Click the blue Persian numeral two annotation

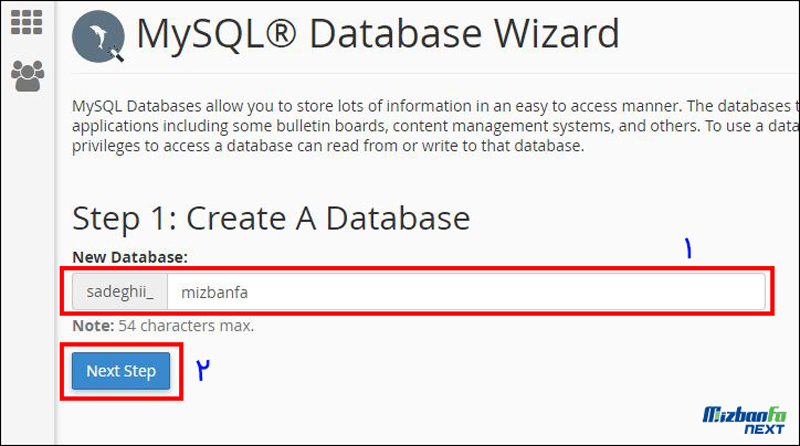pos(203,369)
